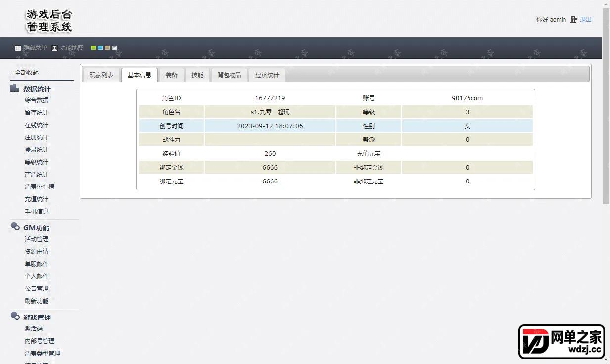The width and height of the screenshot is (610, 364).
Task: Go to 活动管理 under GM功能
Action: click(x=37, y=239)
